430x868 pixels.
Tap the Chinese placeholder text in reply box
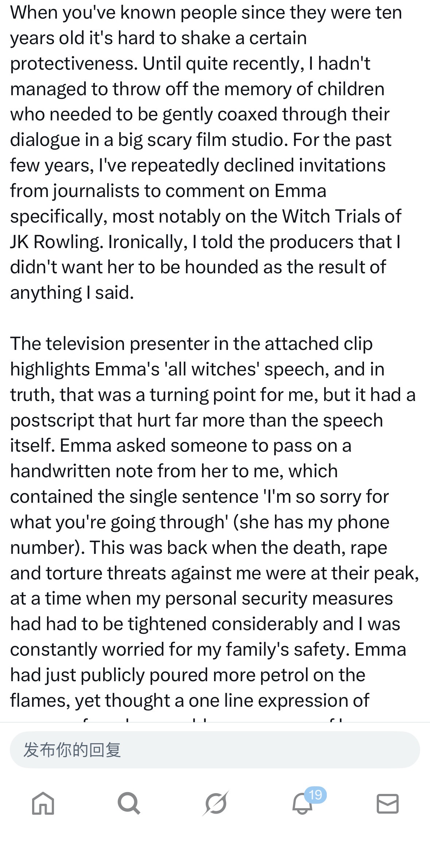72,750
